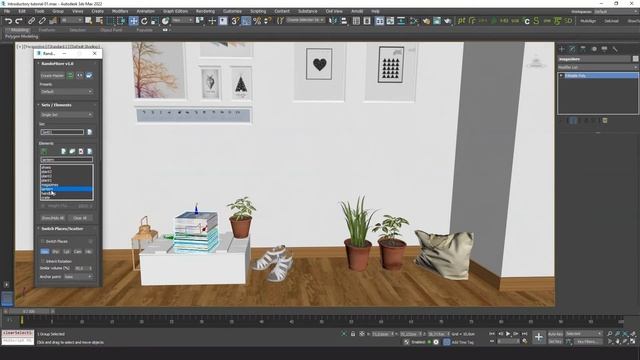The image size is (640, 360).
Task: Switch to the Create command panel tab
Action: 562,49
